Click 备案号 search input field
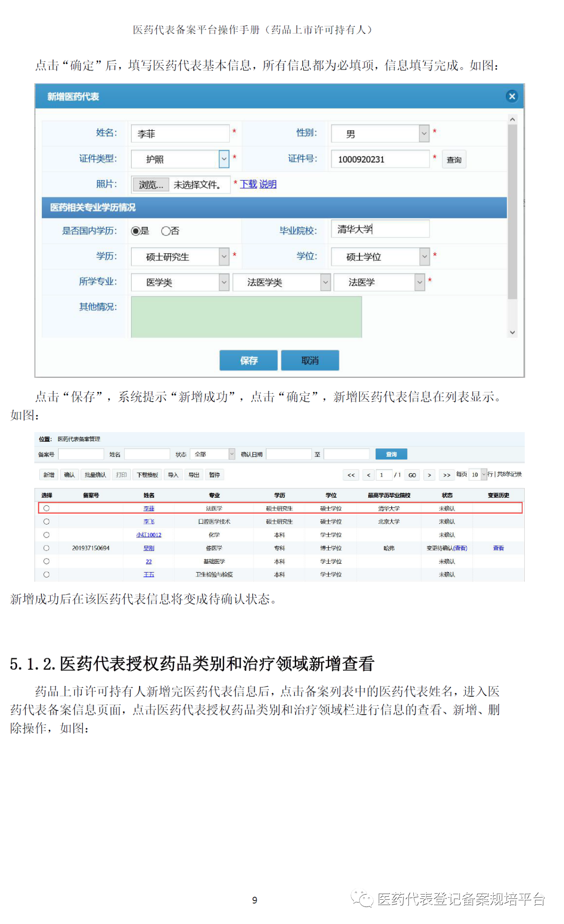 [x=81, y=454]
